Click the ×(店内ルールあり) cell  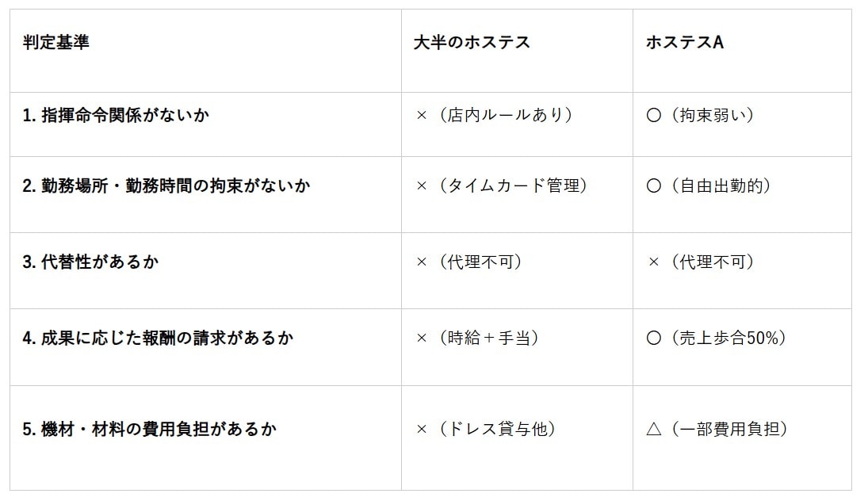point(494,115)
